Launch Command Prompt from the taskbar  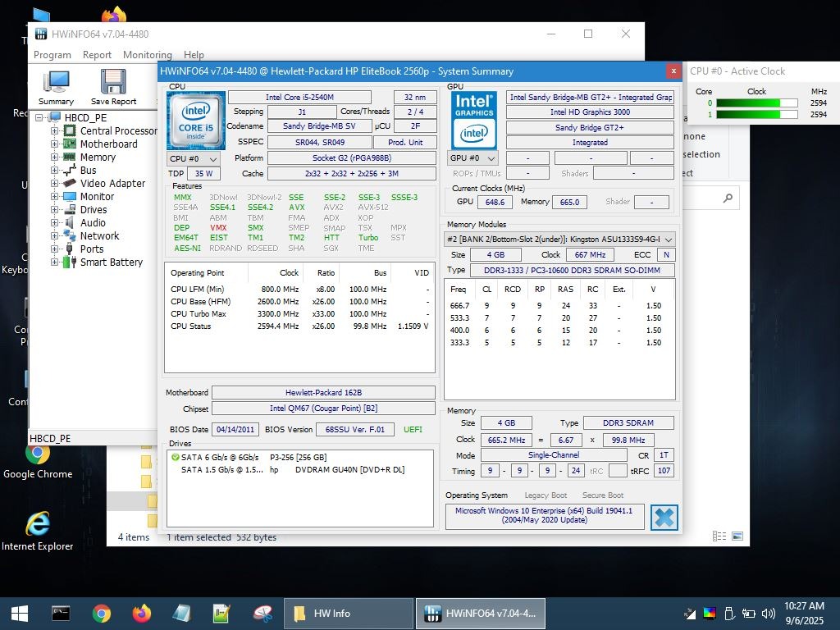point(61,614)
